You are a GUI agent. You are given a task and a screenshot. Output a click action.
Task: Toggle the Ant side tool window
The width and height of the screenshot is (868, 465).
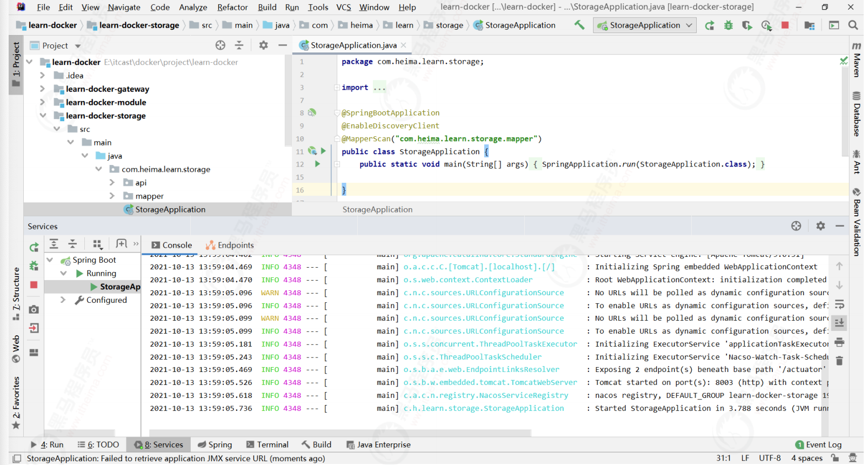pyautogui.click(x=857, y=162)
